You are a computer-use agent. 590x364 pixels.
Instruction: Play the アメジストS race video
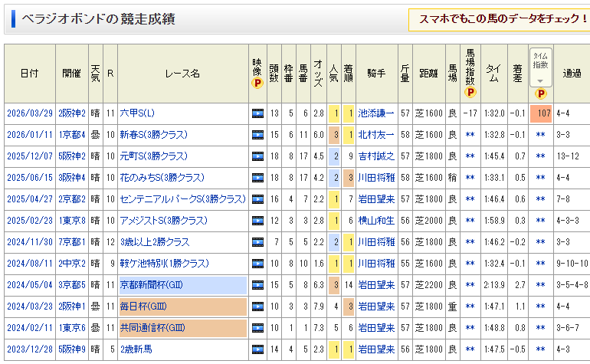pyautogui.click(x=257, y=221)
